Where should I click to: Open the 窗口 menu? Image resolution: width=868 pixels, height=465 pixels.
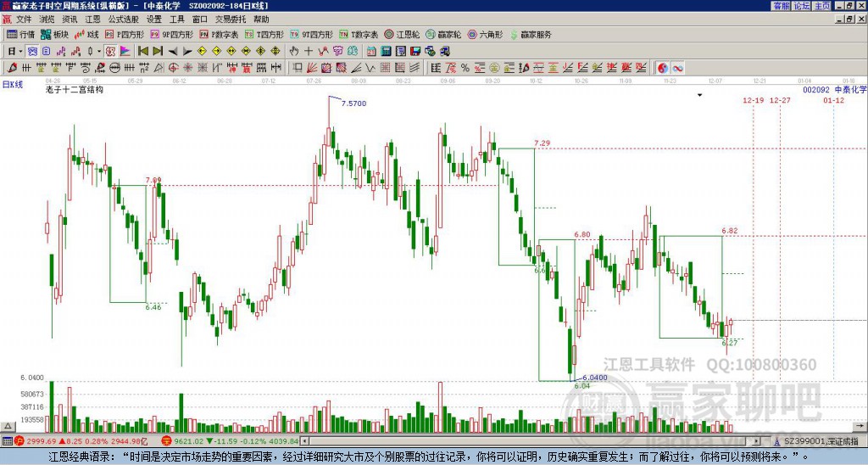[200, 20]
